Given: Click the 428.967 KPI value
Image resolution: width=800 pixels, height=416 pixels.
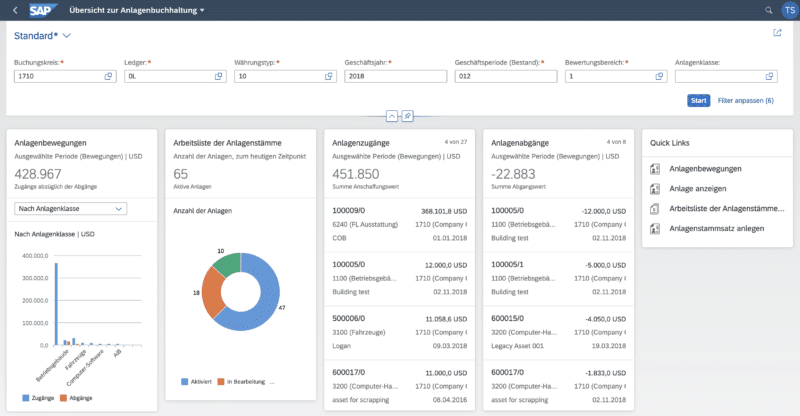Looking at the screenshot, I should [x=38, y=174].
